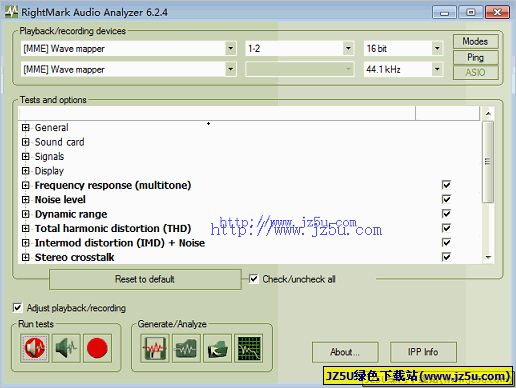Select the Noise level label
This screenshot has height=388, width=516.
(x=60, y=200)
